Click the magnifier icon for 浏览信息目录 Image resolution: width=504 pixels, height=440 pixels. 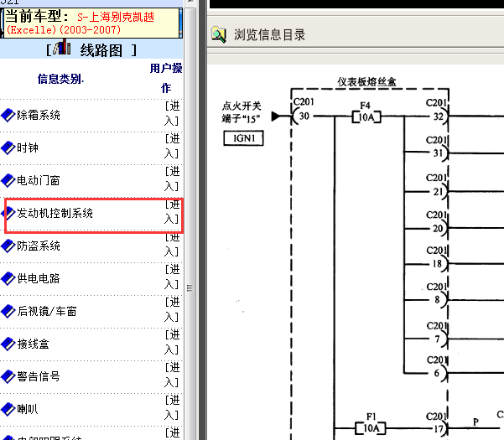219,34
